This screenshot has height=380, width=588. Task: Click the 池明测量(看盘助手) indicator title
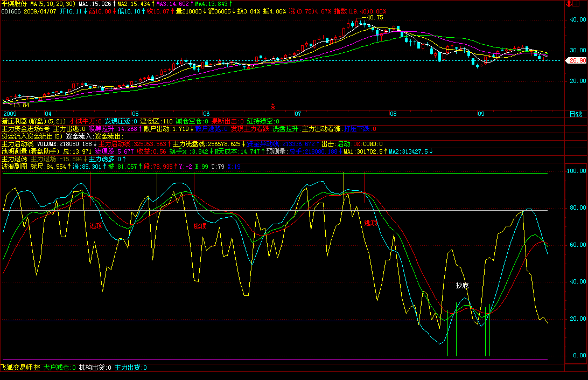(x=30, y=151)
